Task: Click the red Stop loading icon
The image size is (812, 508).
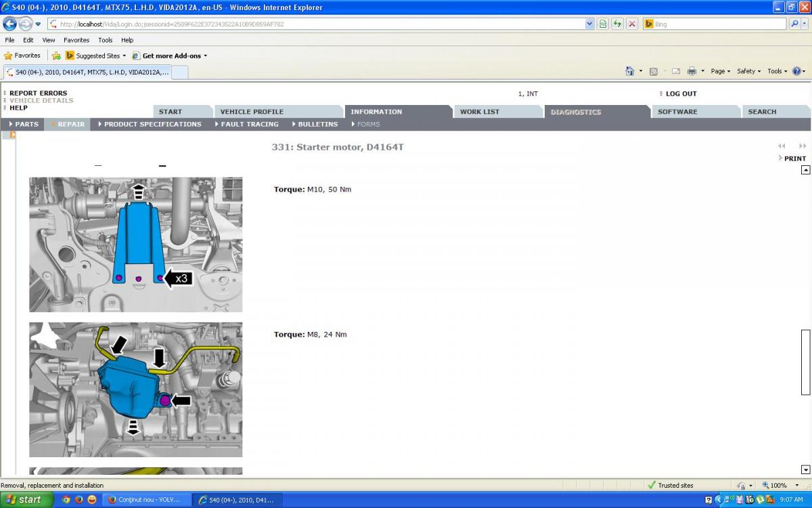Action: [x=632, y=24]
